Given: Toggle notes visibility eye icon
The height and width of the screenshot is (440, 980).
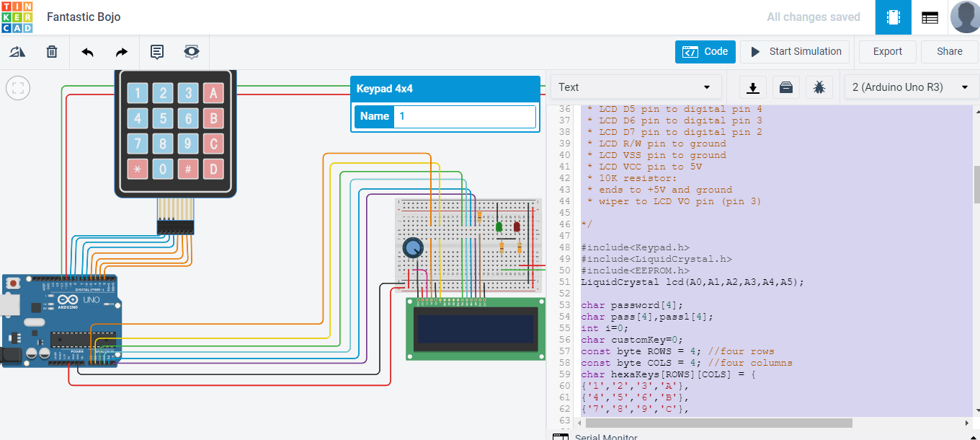Looking at the screenshot, I should (192, 52).
